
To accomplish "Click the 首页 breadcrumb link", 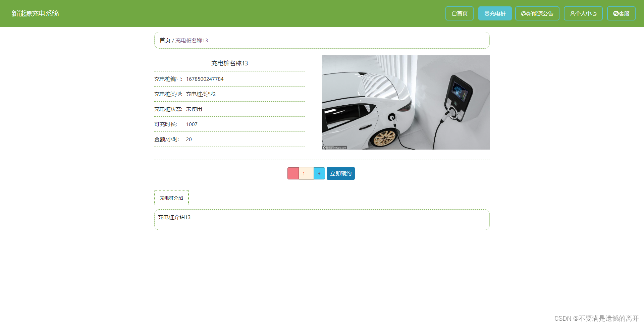I will [x=165, y=40].
